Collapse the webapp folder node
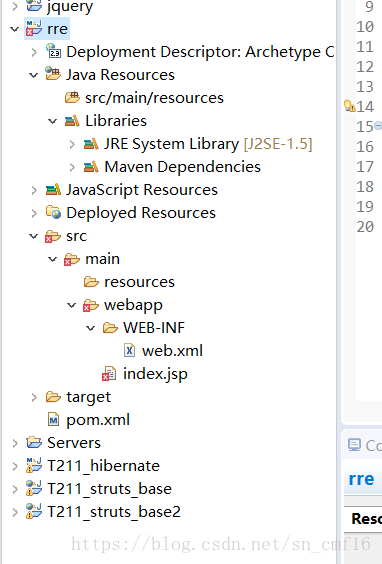 tap(72, 305)
